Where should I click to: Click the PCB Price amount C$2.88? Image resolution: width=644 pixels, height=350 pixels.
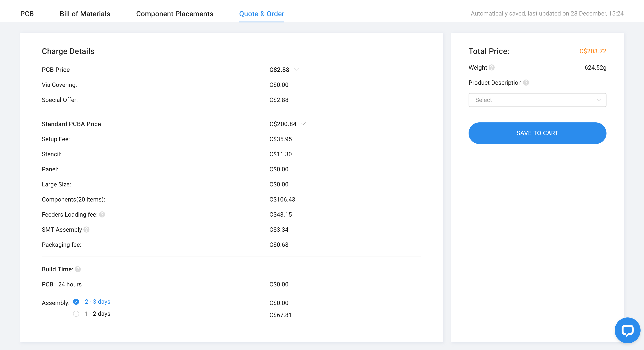click(279, 70)
